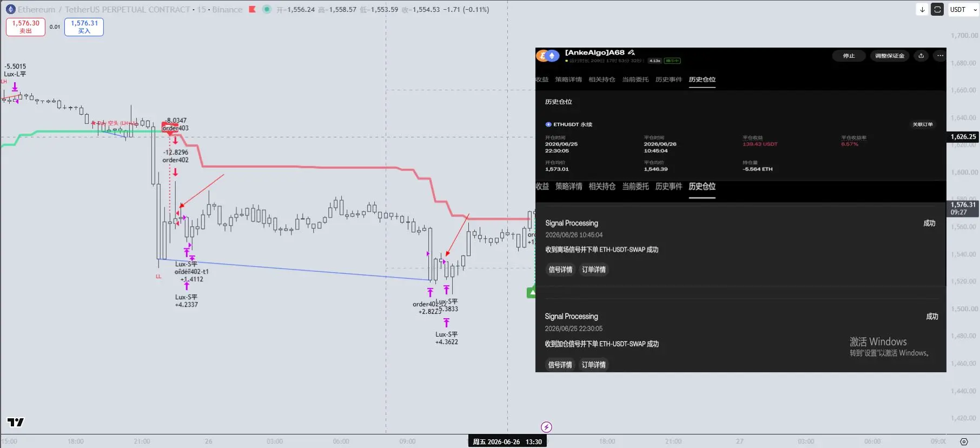Click the red flag icon beside Binance
The height and width of the screenshot is (448, 980).
point(252,9)
